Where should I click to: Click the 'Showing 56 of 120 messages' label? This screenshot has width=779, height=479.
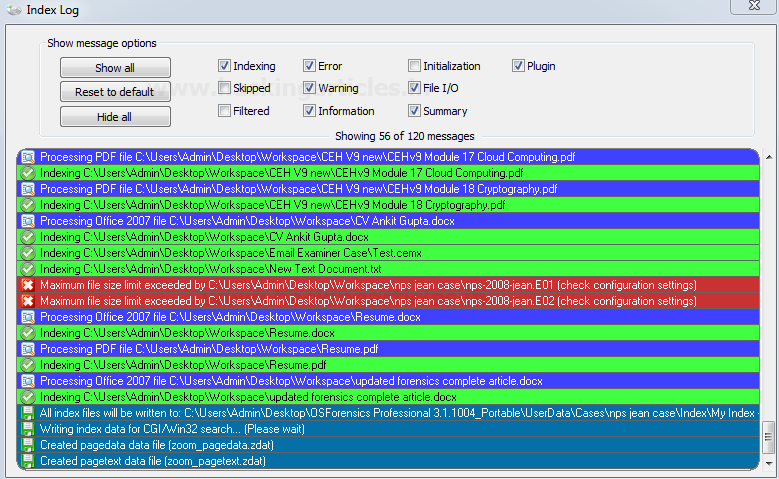click(404, 136)
